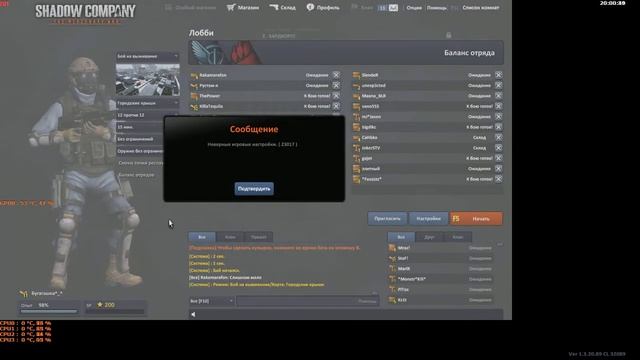This screenshot has height=360, width=640.
Task: Kick player unexp3cted with X icon
Action: pos(498,85)
